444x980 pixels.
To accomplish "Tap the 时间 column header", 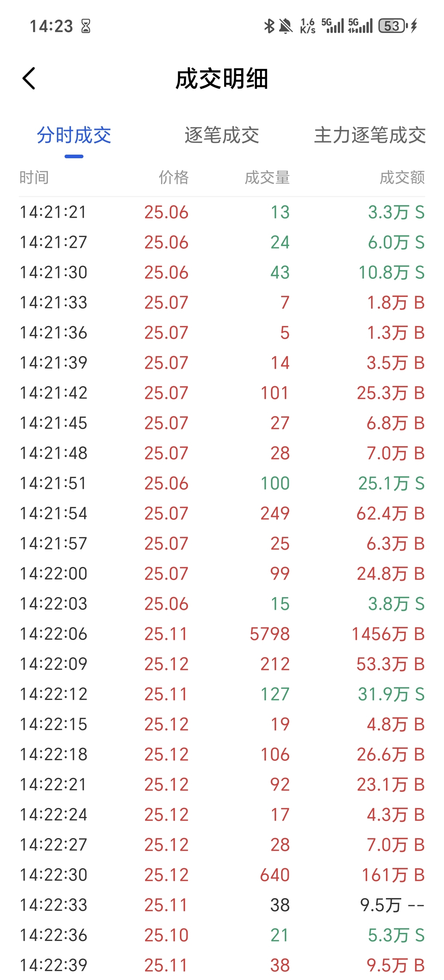I will 34,177.
